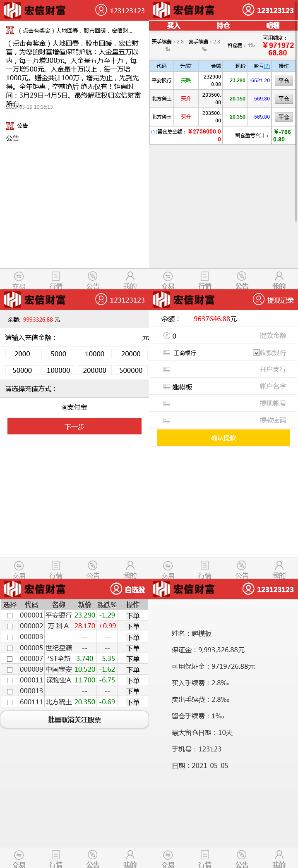Select the 支付宝 payment radio button

(65, 408)
